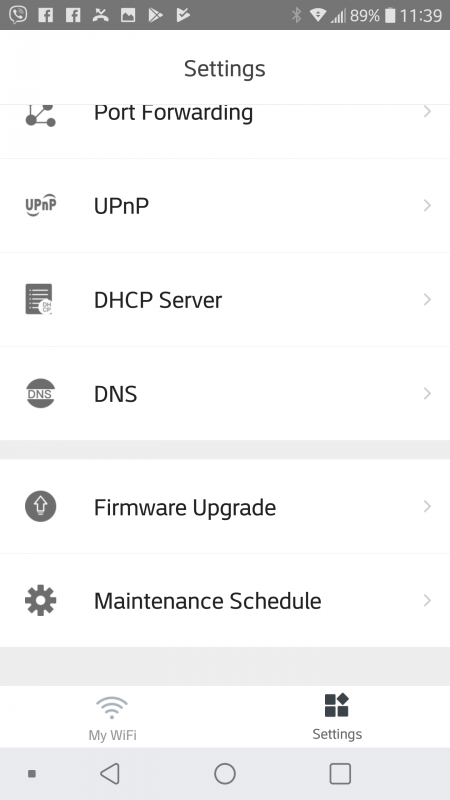Open Maintenance Schedule via its chevron
This screenshot has width=450, height=800.
pyautogui.click(x=427, y=601)
